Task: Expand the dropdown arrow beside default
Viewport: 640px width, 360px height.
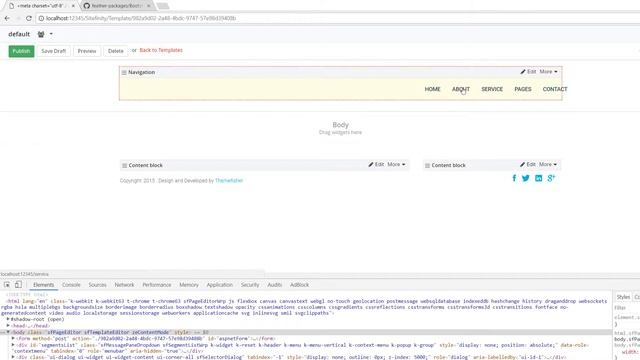Action: pyautogui.click(x=51, y=34)
